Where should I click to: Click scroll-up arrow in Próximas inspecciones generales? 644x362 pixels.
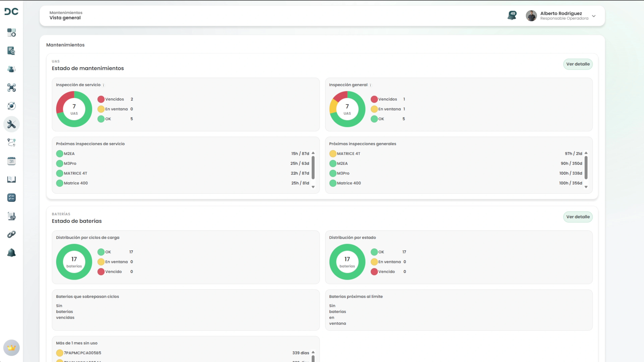(x=586, y=153)
